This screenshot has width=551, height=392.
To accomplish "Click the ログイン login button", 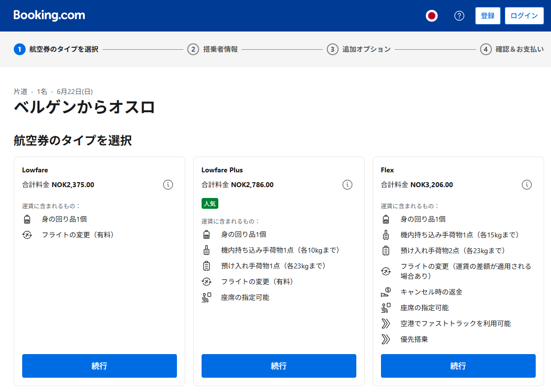I will point(524,15).
